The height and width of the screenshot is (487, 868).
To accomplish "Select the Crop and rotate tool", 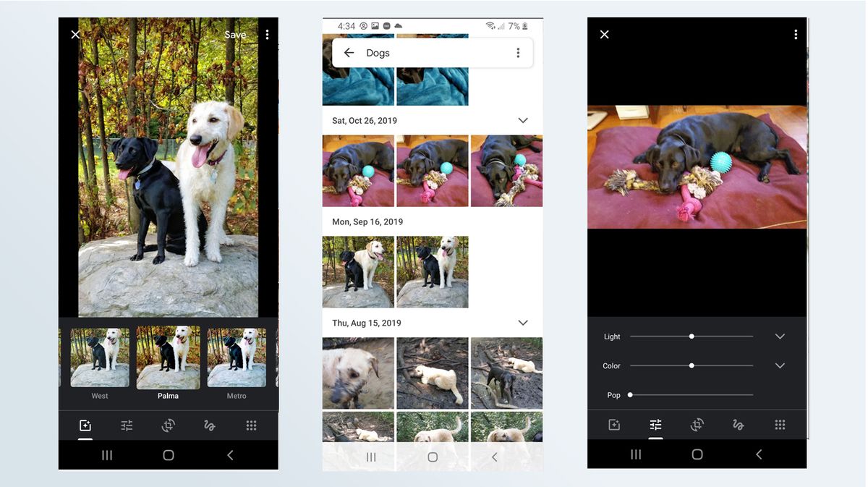I will pyautogui.click(x=168, y=425).
